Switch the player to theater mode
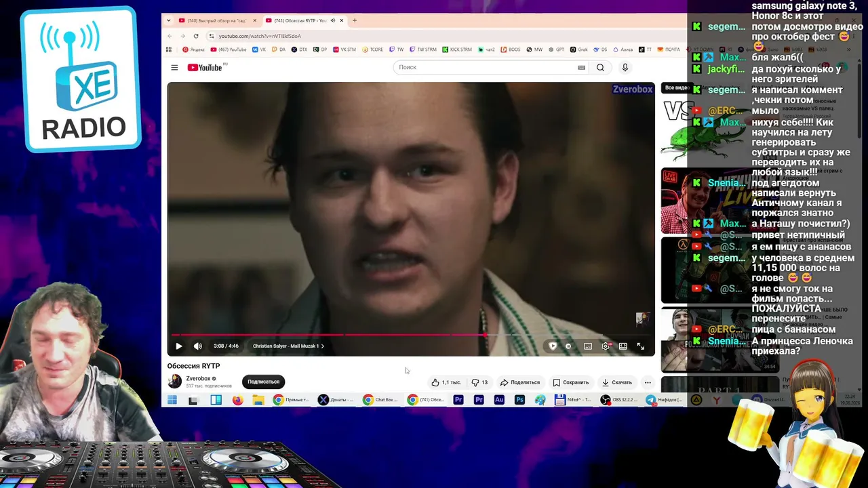This screenshot has height=488, width=868. [623, 346]
